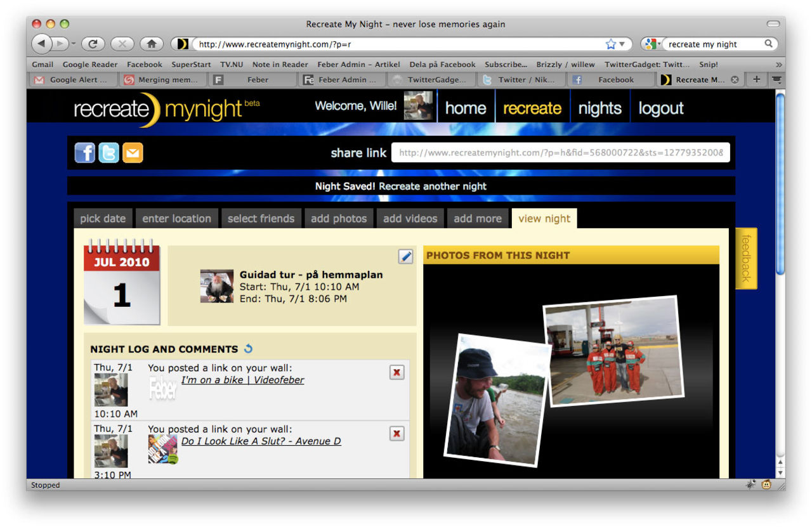Viewport: 812px width, 527px height.
Task: Remove the Avenue D log entry
Action: (396, 434)
